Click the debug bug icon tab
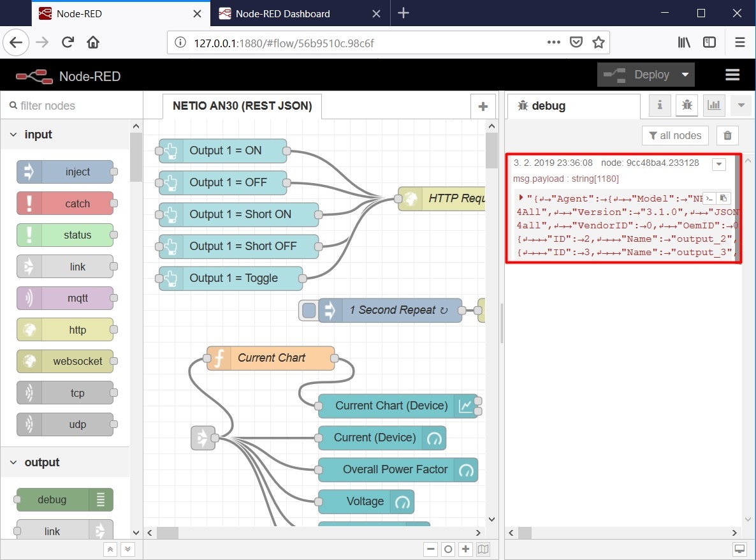 pos(687,106)
